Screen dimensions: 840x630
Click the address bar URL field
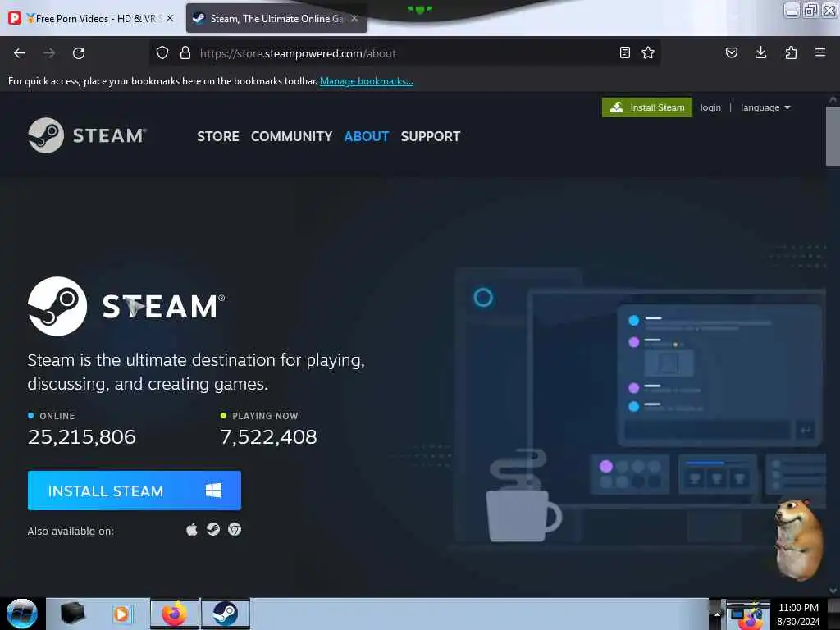pos(404,53)
